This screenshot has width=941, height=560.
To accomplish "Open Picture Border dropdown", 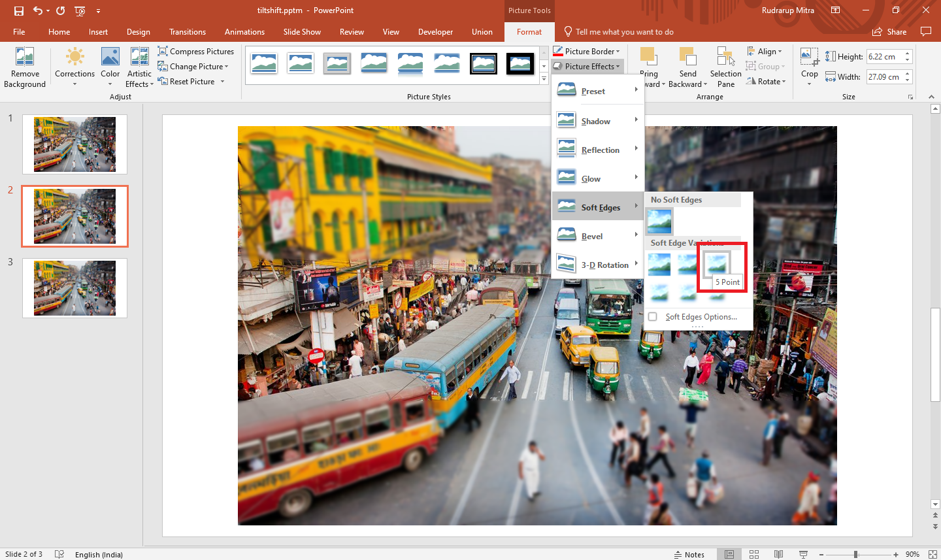I will tap(587, 51).
